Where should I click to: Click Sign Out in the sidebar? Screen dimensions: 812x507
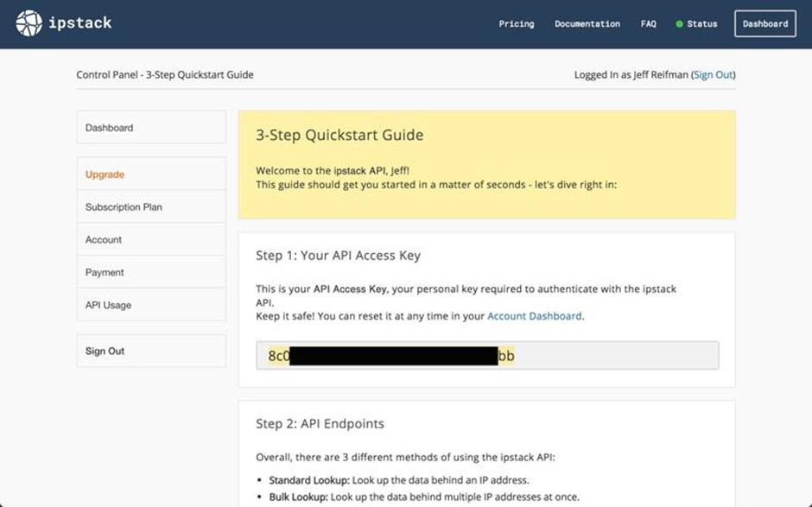(151, 351)
